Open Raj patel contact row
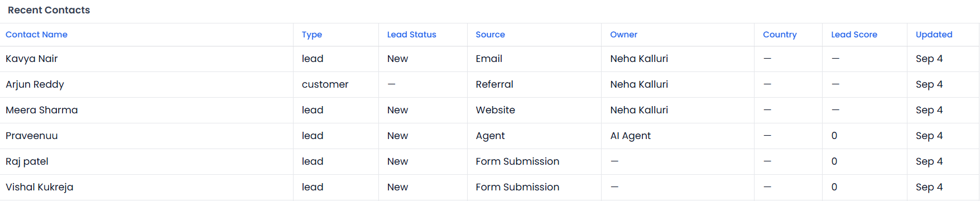Viewport: 980px width, 201px height. (489, 161)
